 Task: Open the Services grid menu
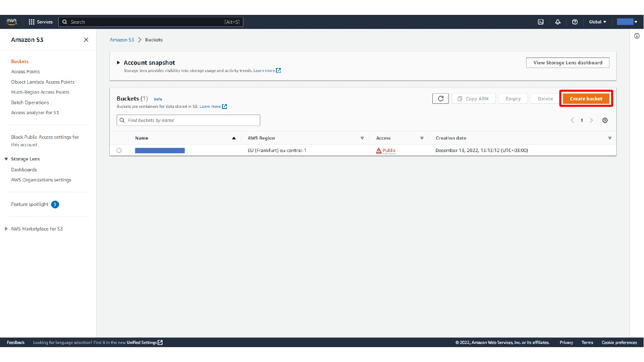(41, 22)
